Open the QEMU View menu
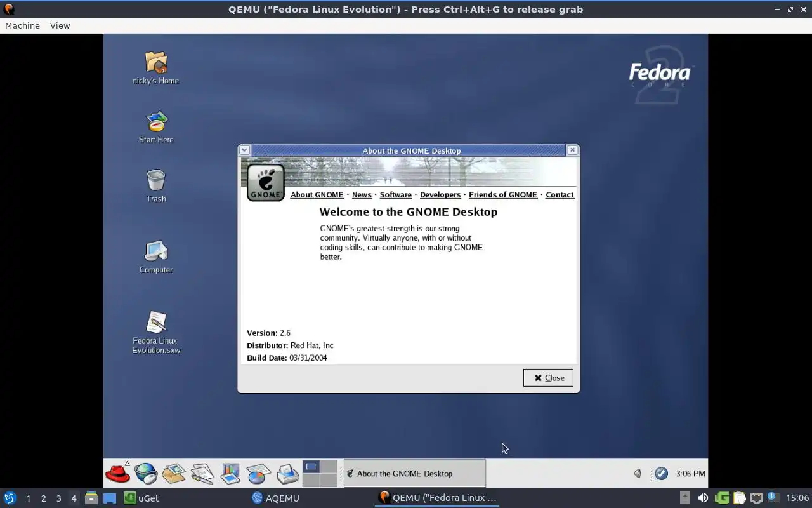Image resolution: width=812 pixels, height=508 pixels. coord(60,25)
